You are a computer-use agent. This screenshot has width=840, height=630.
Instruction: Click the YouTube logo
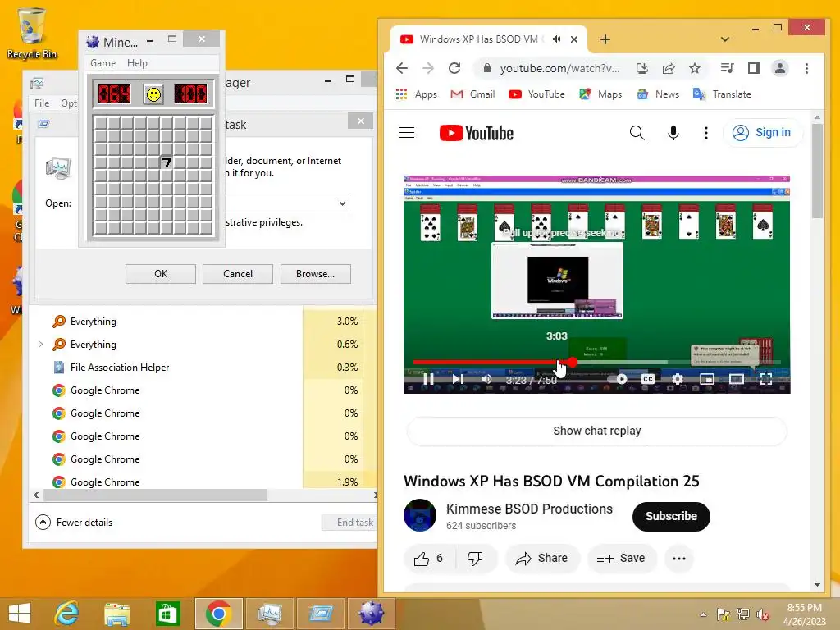pos(477,133)
